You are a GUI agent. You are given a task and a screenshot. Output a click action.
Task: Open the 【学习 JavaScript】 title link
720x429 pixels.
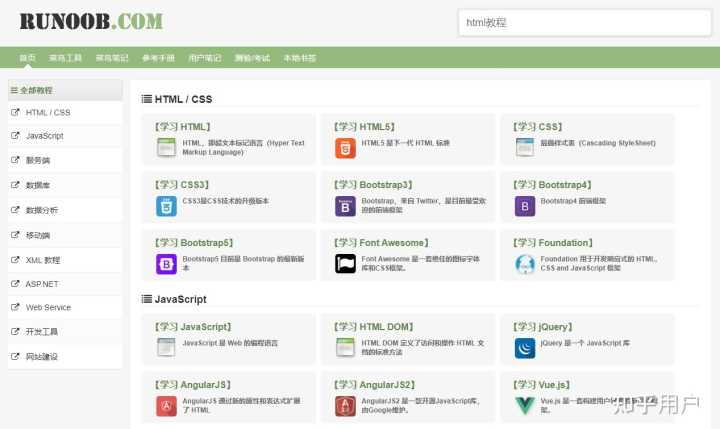point(192,327)
